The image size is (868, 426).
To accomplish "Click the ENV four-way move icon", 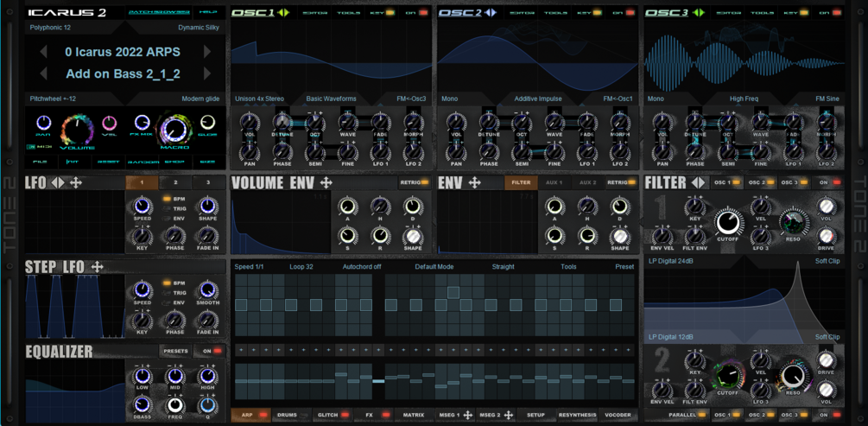I will coord(474,183).
